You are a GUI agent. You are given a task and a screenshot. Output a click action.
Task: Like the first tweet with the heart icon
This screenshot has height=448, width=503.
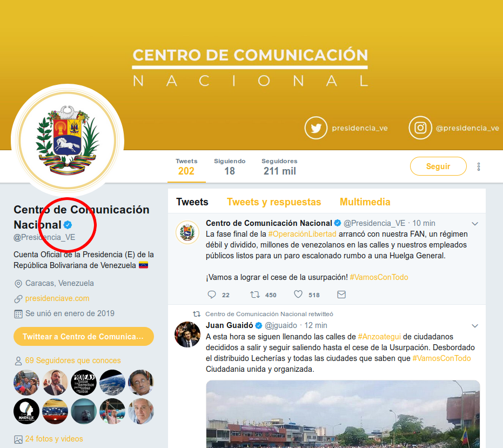pyautogui.click(x=298, y=295)
